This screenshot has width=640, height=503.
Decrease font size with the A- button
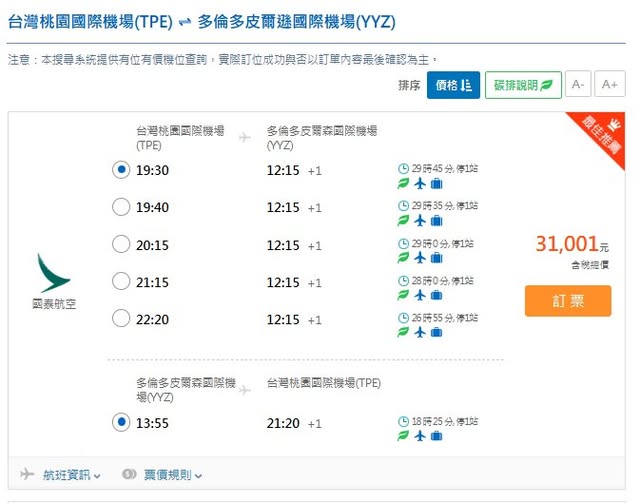point(578,85)
